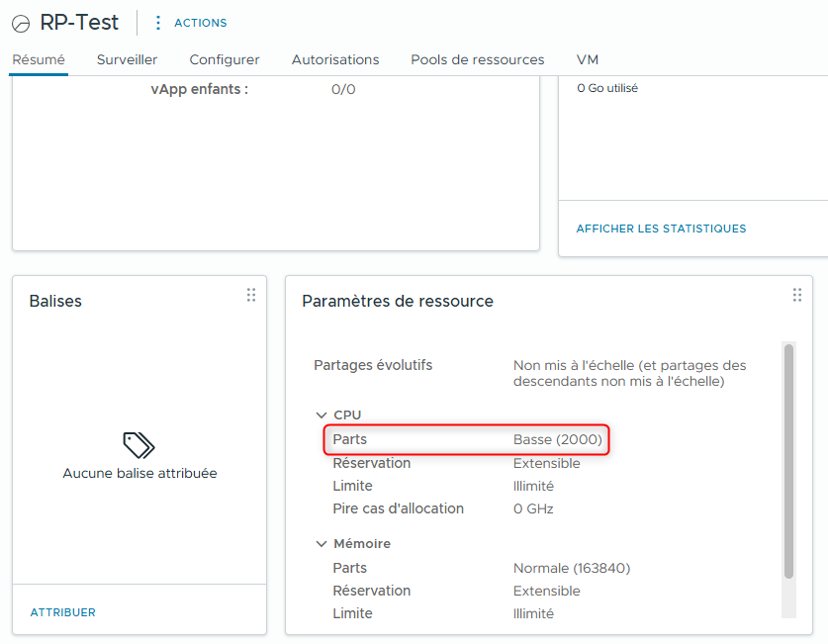Select the Configurer tab
The width and height of the screenshot is (828, 644).
point(224,59)
